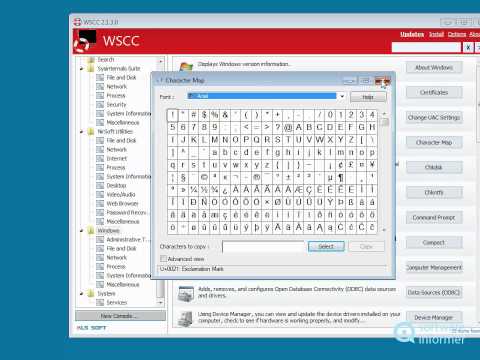The height and width of the screenshot is (360, 480).
Task: Launch the Compact button
Action: 434,243
